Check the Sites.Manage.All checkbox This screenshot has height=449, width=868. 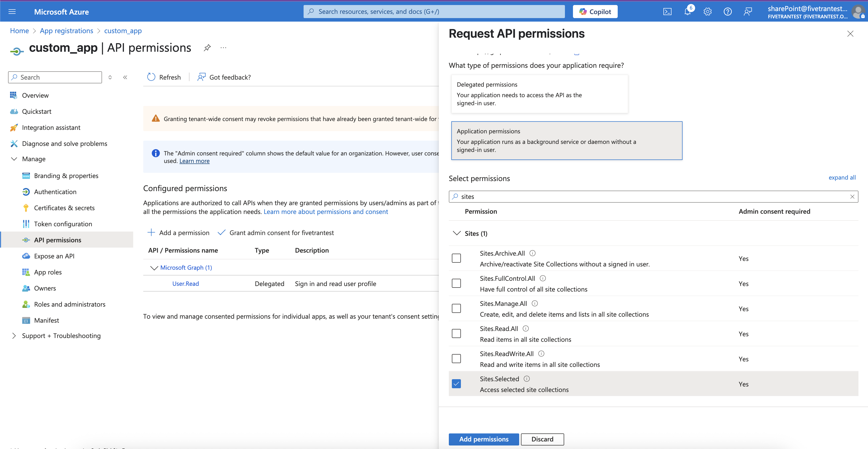456,309
